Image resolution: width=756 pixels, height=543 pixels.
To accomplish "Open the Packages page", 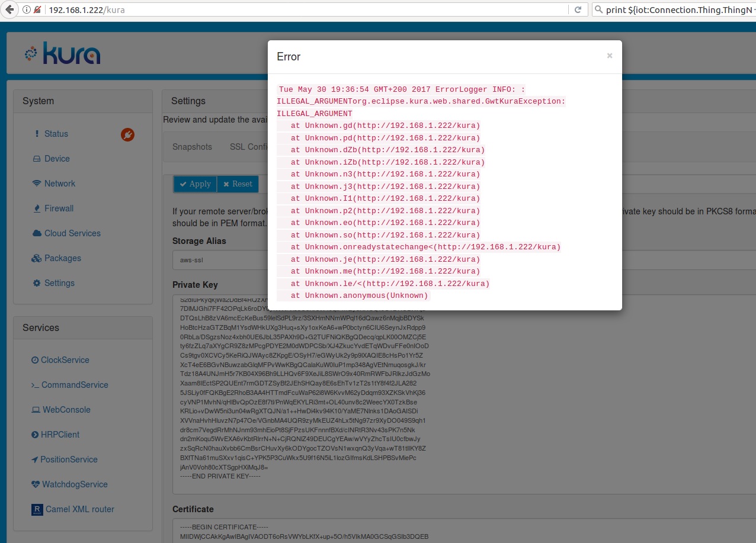I will (63, 258).
